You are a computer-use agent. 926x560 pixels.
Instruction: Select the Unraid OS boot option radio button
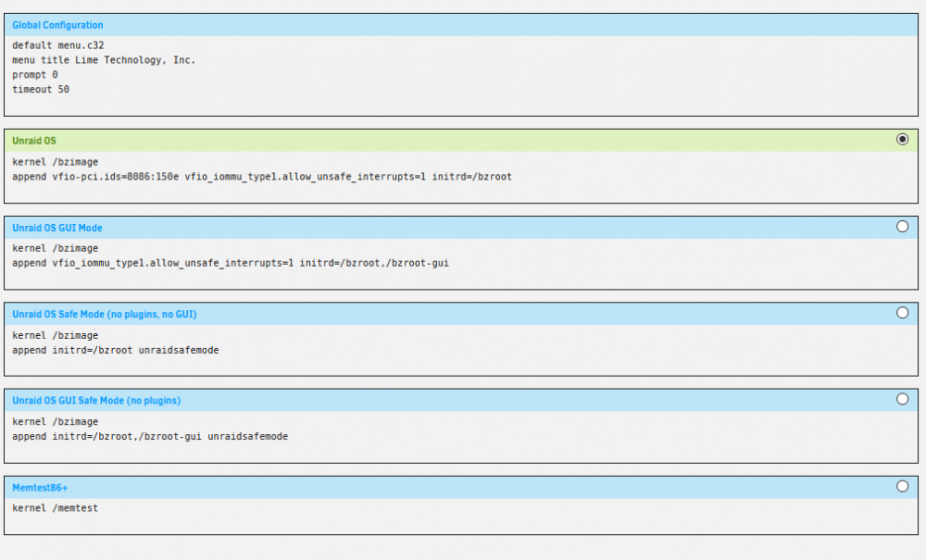(902, 139)
